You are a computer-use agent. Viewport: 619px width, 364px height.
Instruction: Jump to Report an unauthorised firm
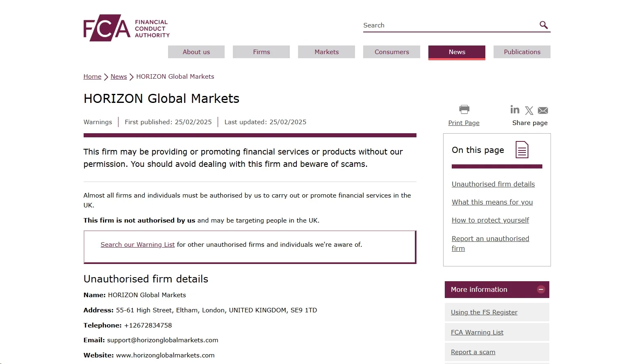coord(490,243)
